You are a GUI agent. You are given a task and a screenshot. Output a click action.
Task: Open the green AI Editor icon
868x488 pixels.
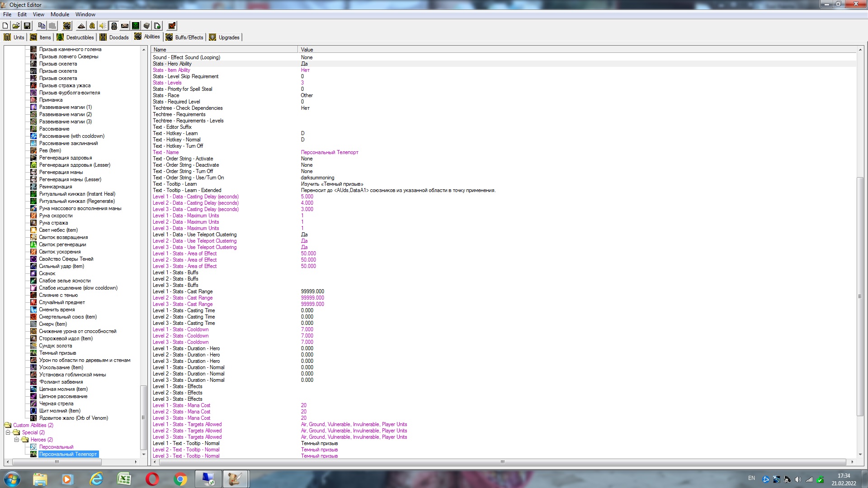tap(135, 26)
